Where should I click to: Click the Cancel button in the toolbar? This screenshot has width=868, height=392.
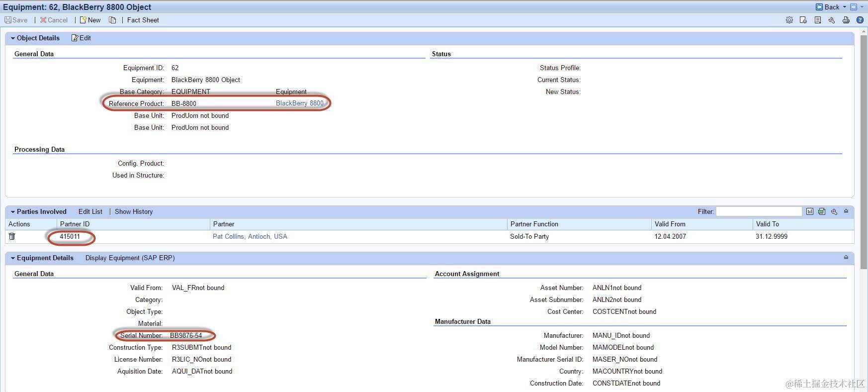click(x=54, y=20)
